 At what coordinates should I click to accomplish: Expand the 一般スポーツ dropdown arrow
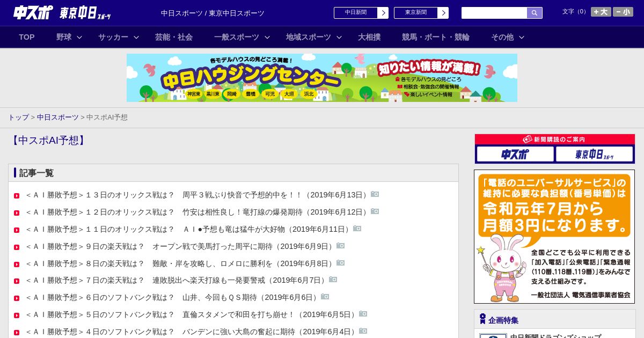point(267,37)
